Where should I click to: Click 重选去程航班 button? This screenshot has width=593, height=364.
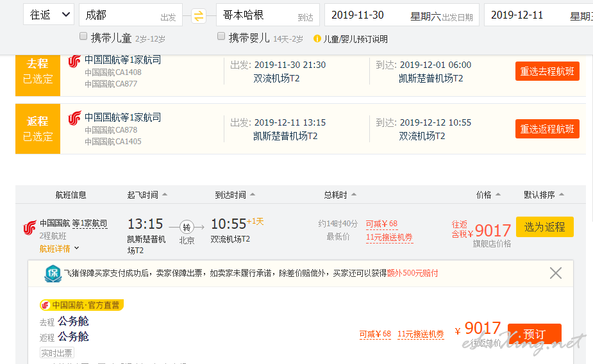(547, 71)
